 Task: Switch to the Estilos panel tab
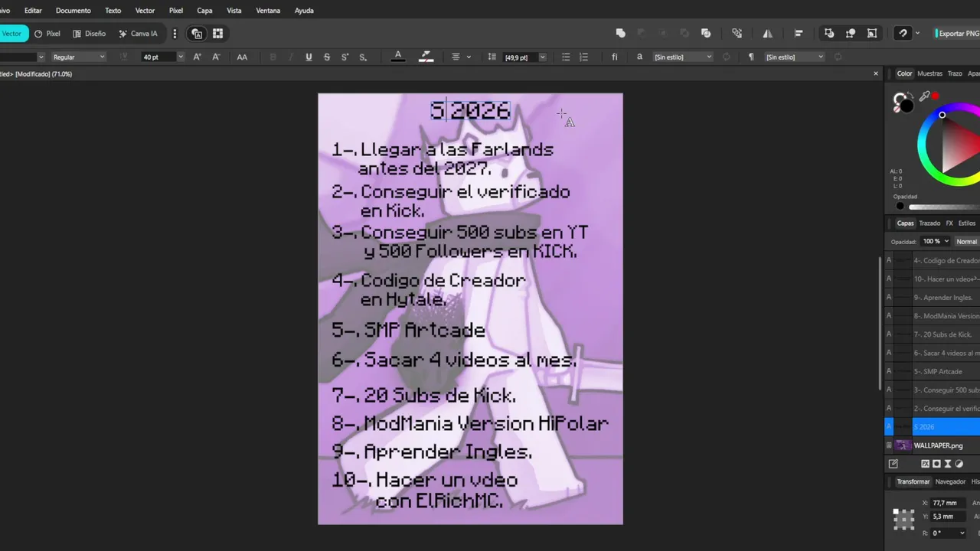(967, 223)
